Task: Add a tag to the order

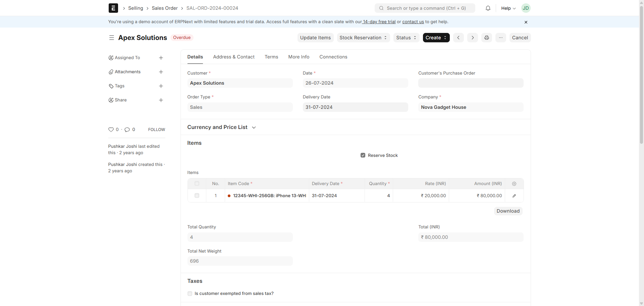Action: [x=161, y=86]
